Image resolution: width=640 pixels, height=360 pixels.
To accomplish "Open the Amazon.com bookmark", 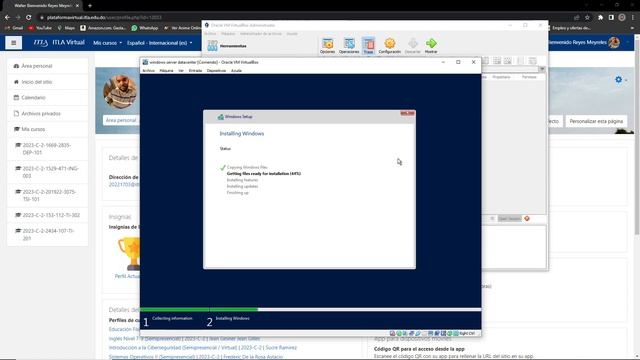I will [103, 28].
